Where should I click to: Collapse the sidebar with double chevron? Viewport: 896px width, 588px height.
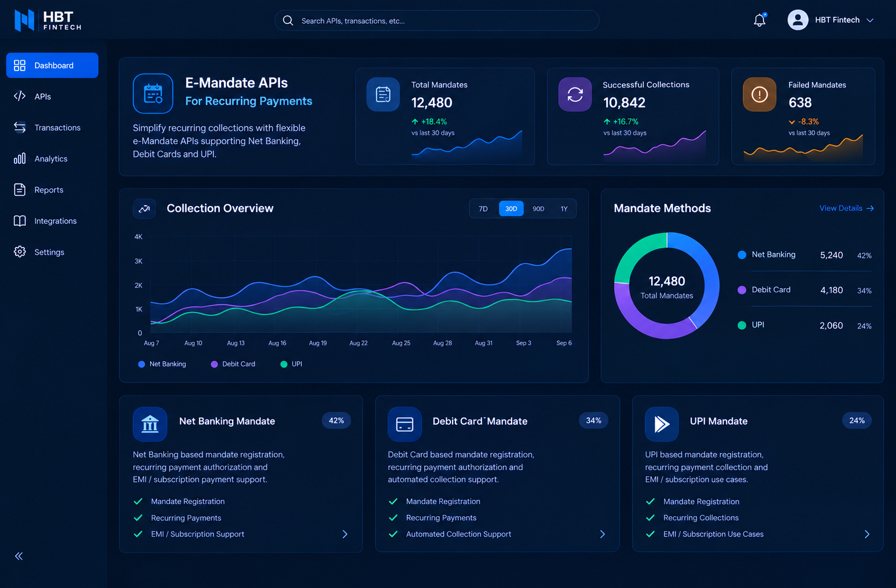19,556
